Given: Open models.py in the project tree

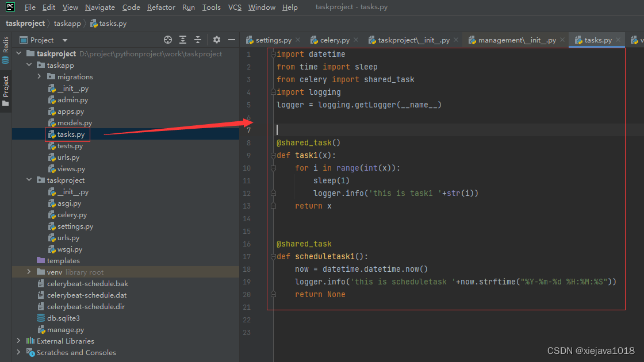Looking at the screenshot, I should pyautogui.click(x=74, y=122).
